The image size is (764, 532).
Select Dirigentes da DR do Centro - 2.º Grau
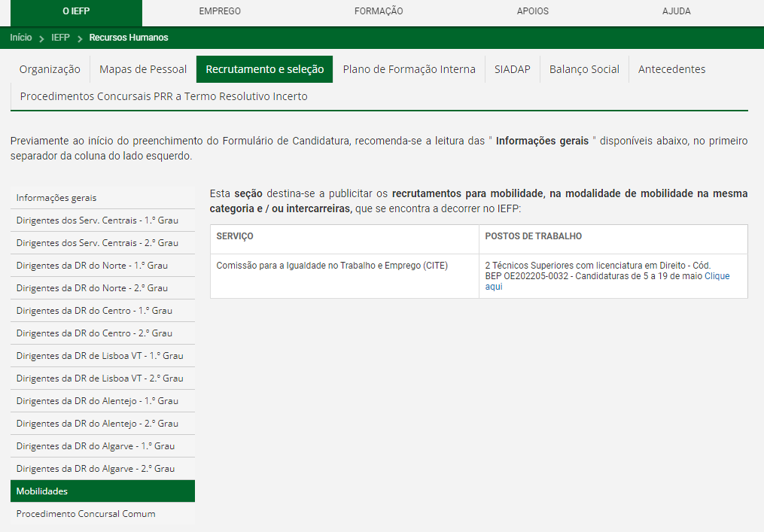point(94,333)
